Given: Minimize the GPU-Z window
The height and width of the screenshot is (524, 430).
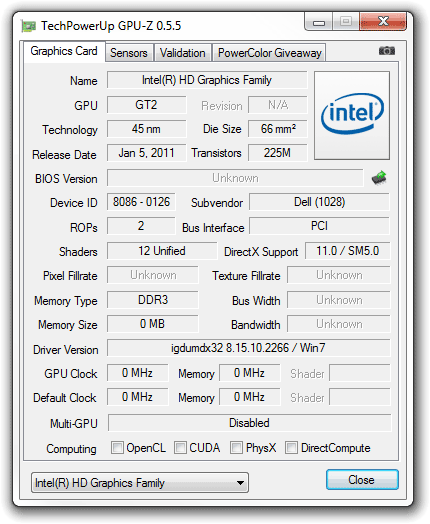Looking at the screenshot, I should pos(319,22).
